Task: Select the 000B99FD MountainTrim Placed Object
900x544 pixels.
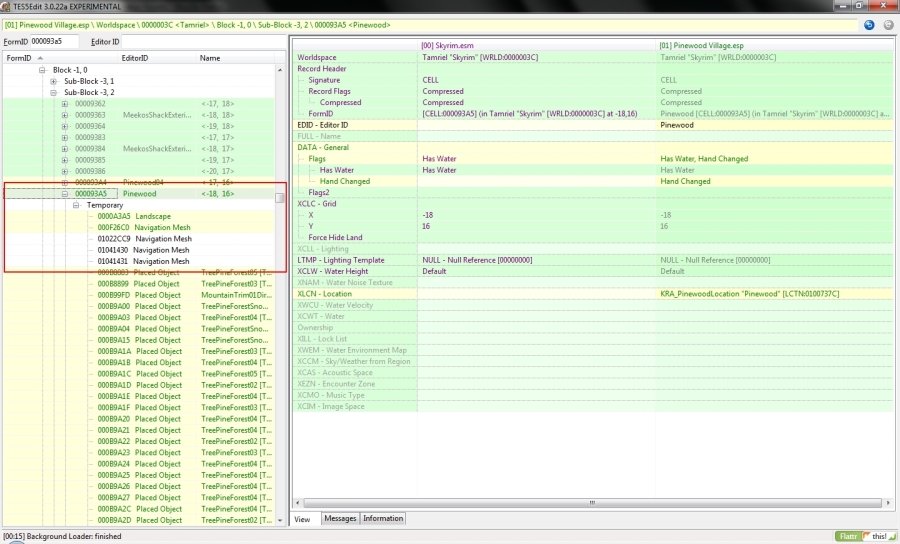Action: (138, 295)
